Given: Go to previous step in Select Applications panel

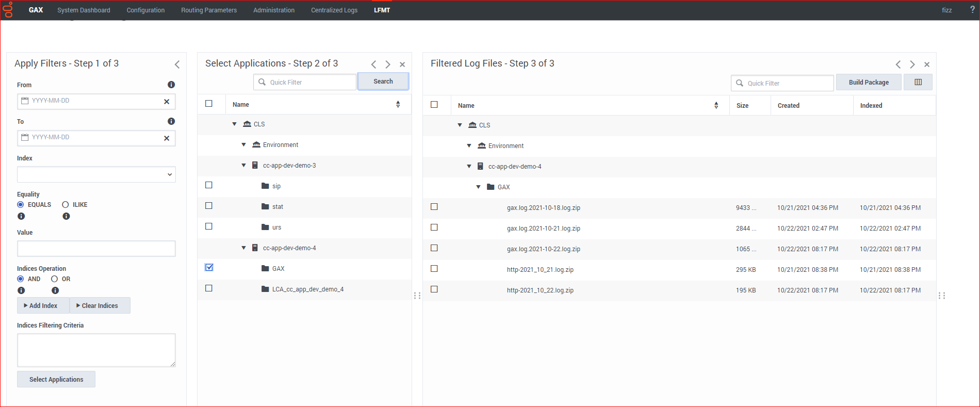Looking at the screenshot, I should coord(374,64).
